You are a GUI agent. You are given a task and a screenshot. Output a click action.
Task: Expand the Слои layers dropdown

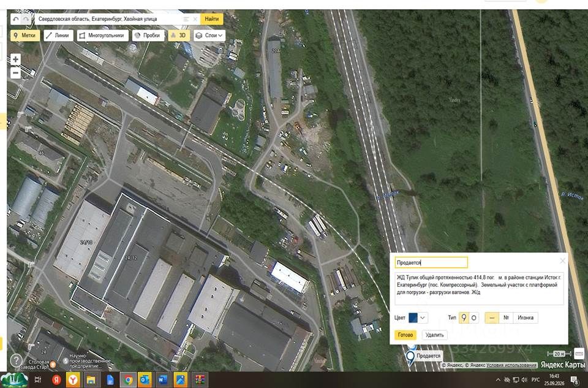coord(209,36)
